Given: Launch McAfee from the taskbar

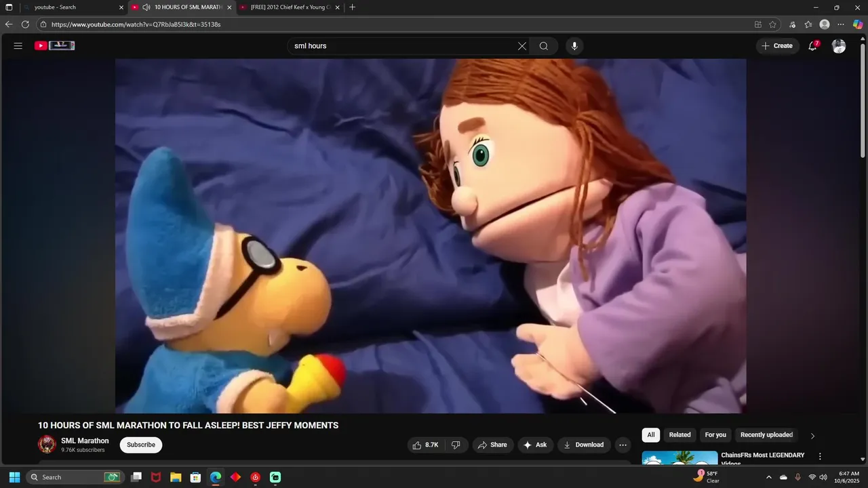Looking at the screenshot, I should click(156, 477).
